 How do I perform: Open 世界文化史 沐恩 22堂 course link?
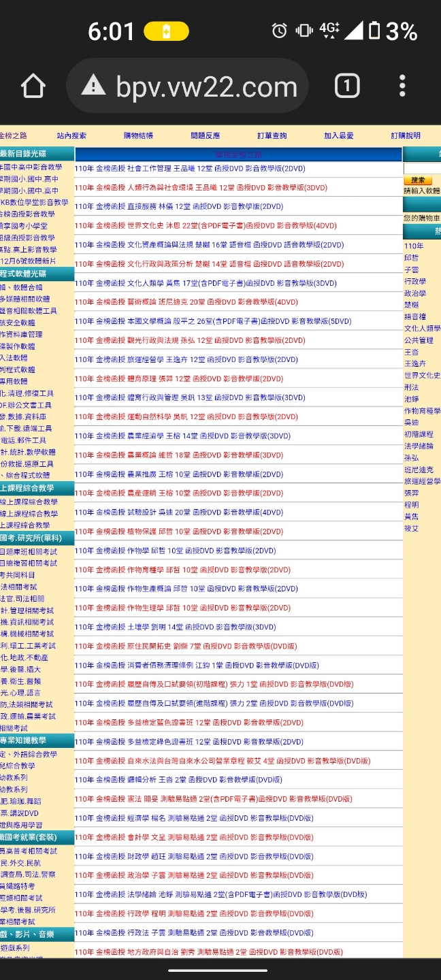click(x=206, y=226)
